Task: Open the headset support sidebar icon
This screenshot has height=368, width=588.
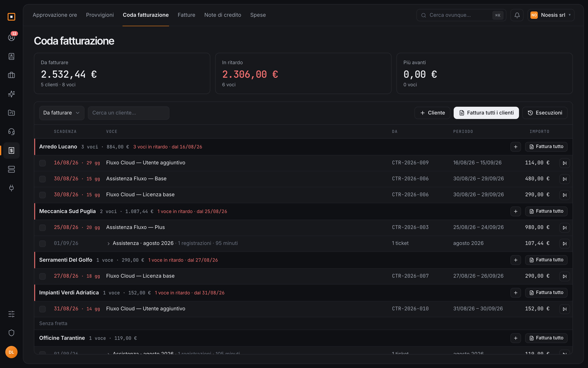Action: tap(11, 132)
